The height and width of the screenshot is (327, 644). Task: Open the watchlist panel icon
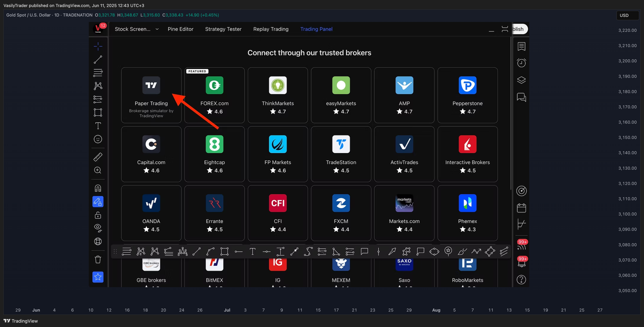point(521,46)
